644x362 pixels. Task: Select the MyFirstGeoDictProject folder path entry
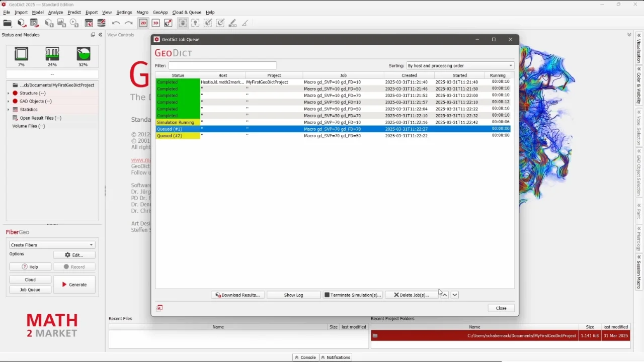(x=53, y=85)
